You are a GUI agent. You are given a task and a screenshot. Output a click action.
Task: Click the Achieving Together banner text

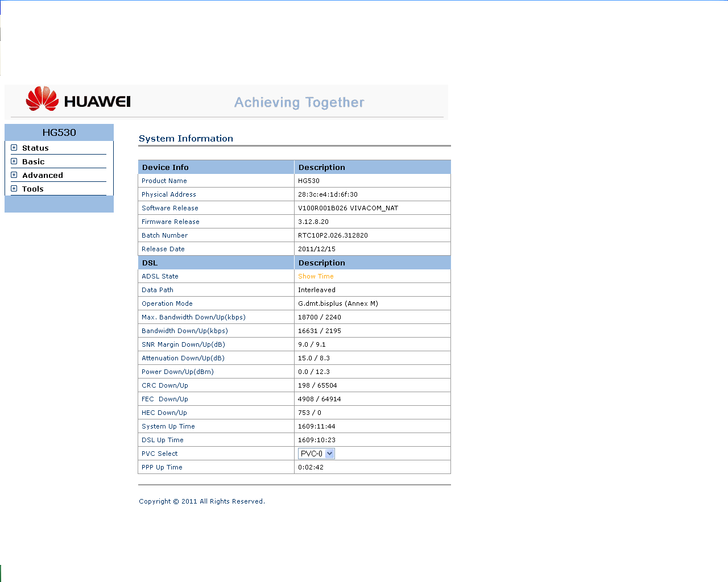[x=299, y=102]
